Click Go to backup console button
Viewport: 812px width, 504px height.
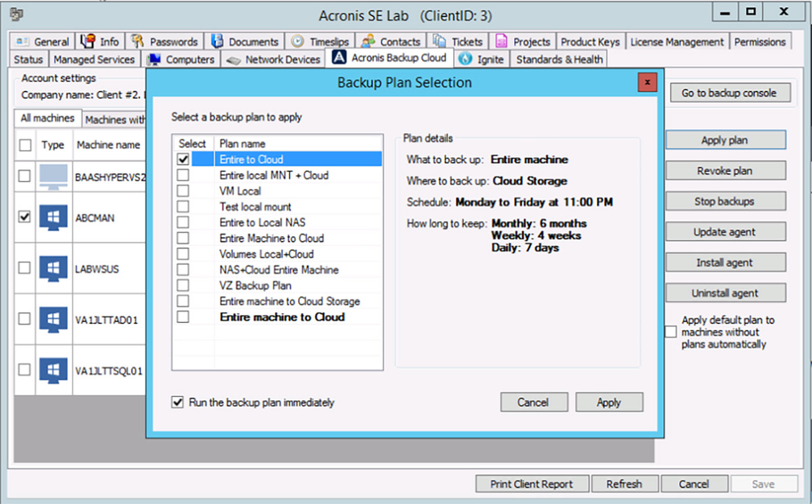coord(730,93)
